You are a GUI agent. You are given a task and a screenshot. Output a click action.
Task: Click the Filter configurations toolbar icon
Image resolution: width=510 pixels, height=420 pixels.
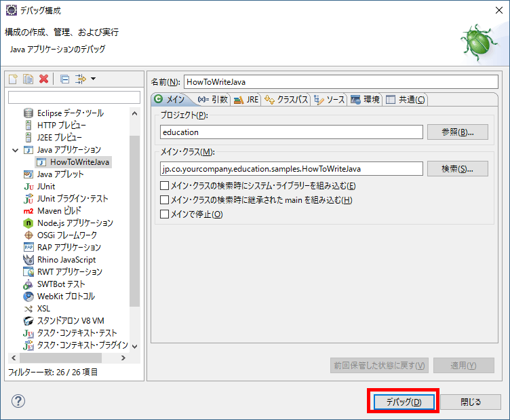[80, 79]
